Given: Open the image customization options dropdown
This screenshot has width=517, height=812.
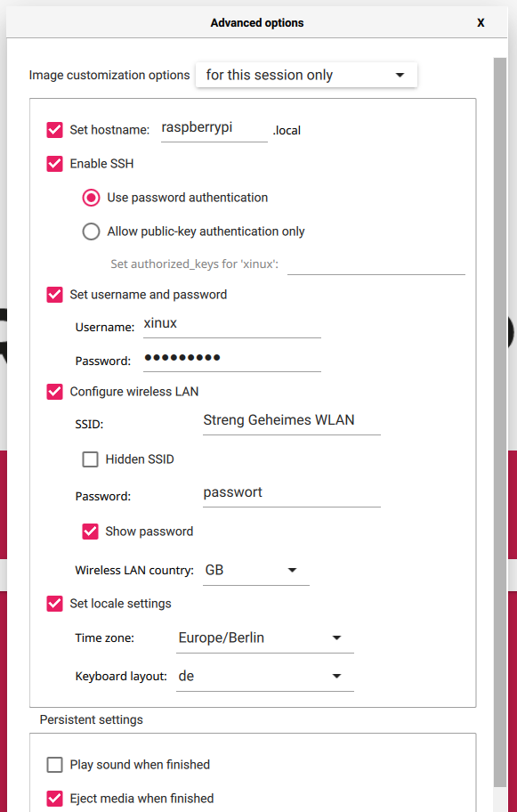Looking at the screenshot, I should click(x=306, y=75).
